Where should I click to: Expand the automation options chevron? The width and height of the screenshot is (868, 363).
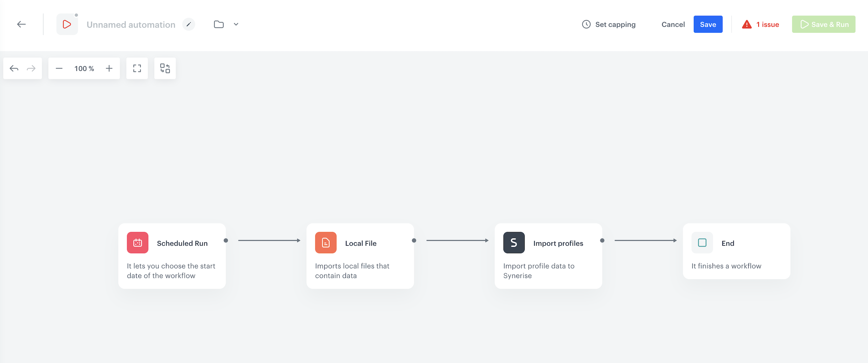tap(236, 24)
